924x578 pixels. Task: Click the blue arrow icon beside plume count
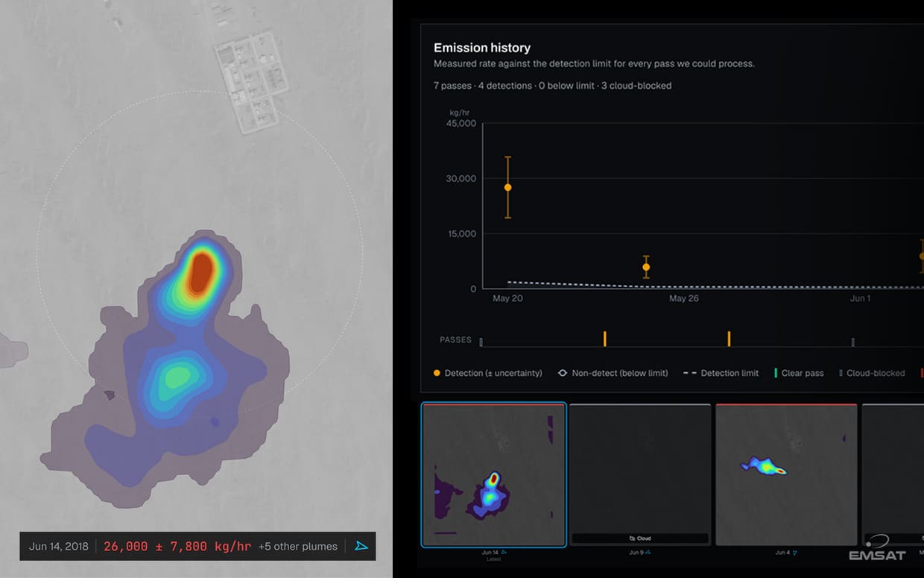click(x=361, y=546)
